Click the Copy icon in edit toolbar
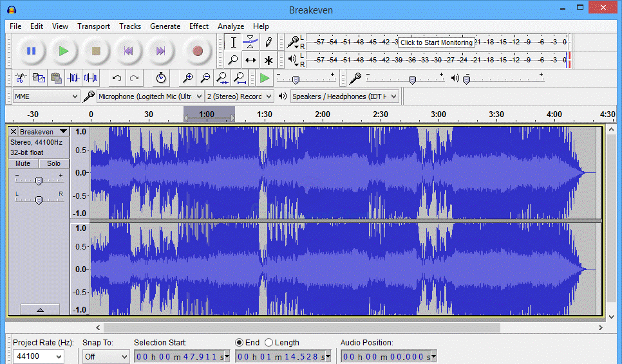The image size is (622, 364). (x=39, y=78)
